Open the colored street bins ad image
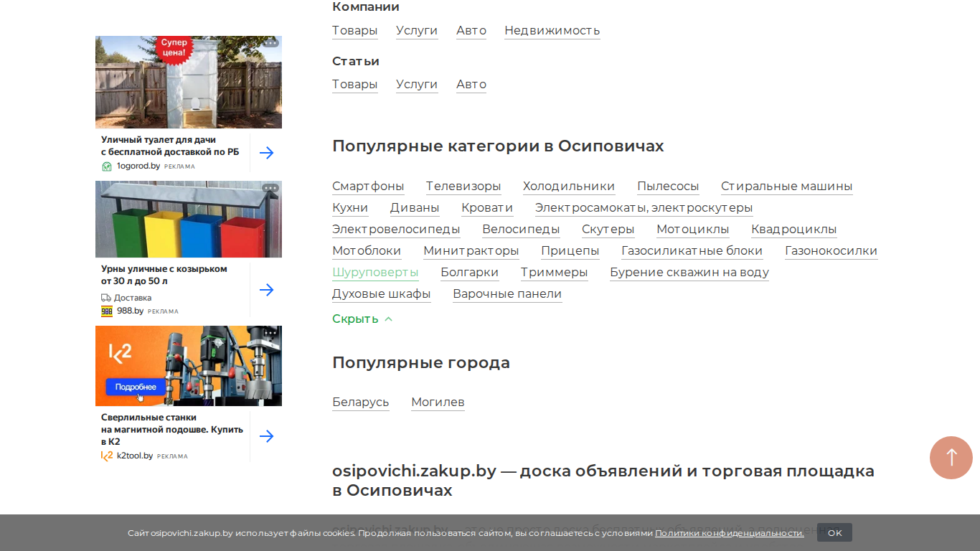 [189, 219]
